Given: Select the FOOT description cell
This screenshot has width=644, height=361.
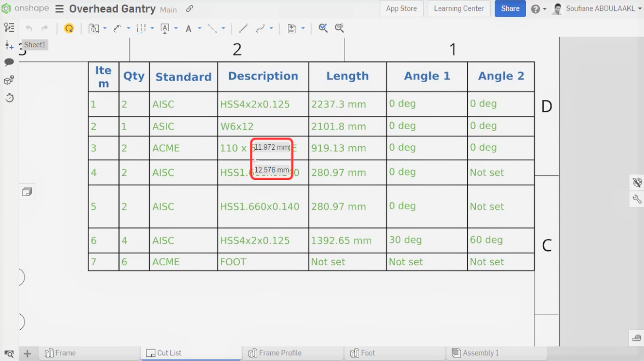Looking at the screenshot, I should (263, 262).
